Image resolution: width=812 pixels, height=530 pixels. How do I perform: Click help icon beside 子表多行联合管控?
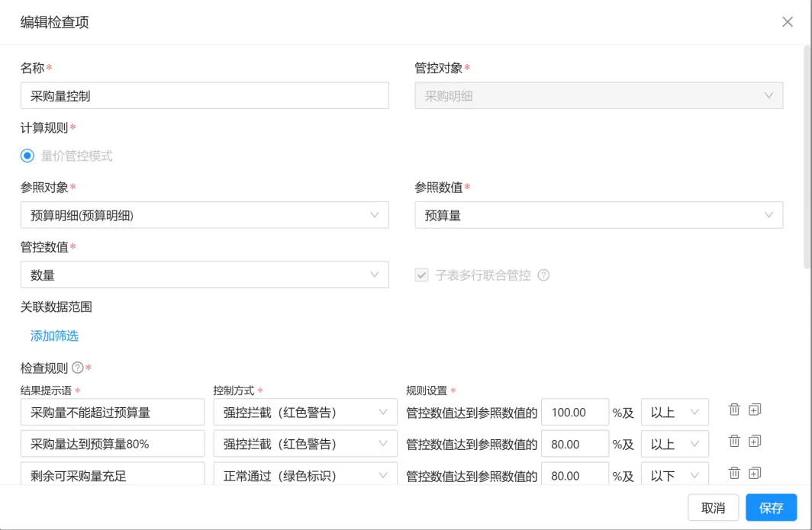(x=543, y=275)
